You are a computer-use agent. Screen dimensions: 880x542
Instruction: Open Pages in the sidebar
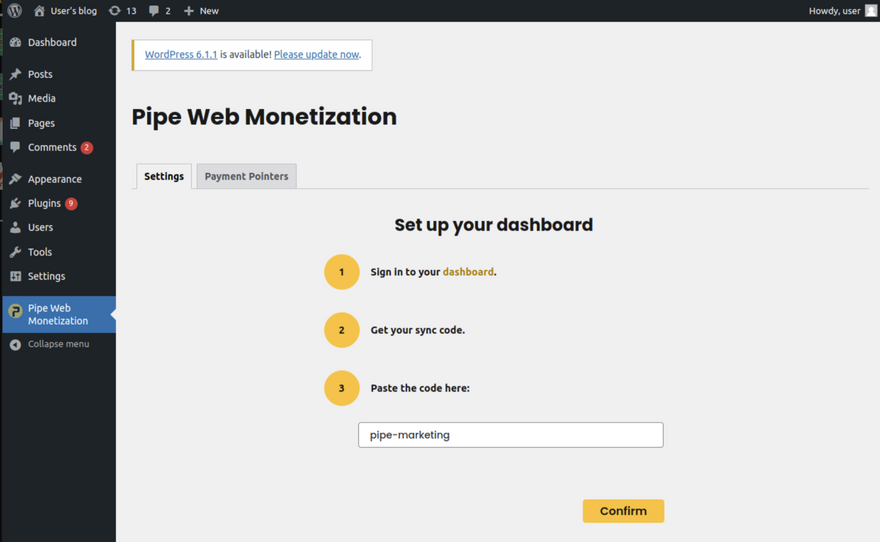coord(41,123)
